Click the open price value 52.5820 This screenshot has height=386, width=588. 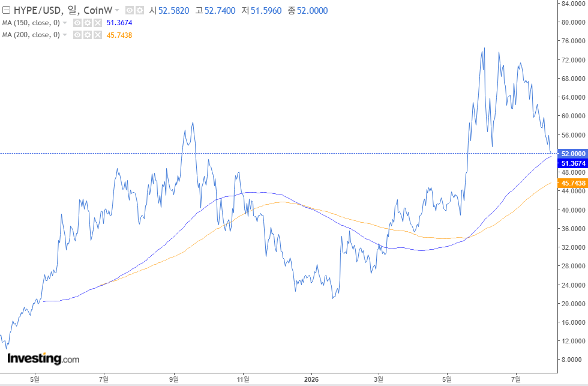[173, 10]
